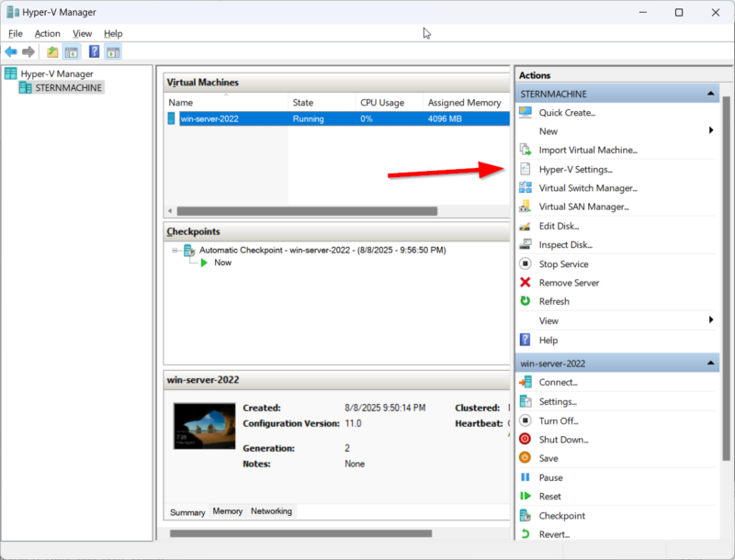Click the orange Save icon
This screenshot has height=560, width=735.
tap(526, 458)
